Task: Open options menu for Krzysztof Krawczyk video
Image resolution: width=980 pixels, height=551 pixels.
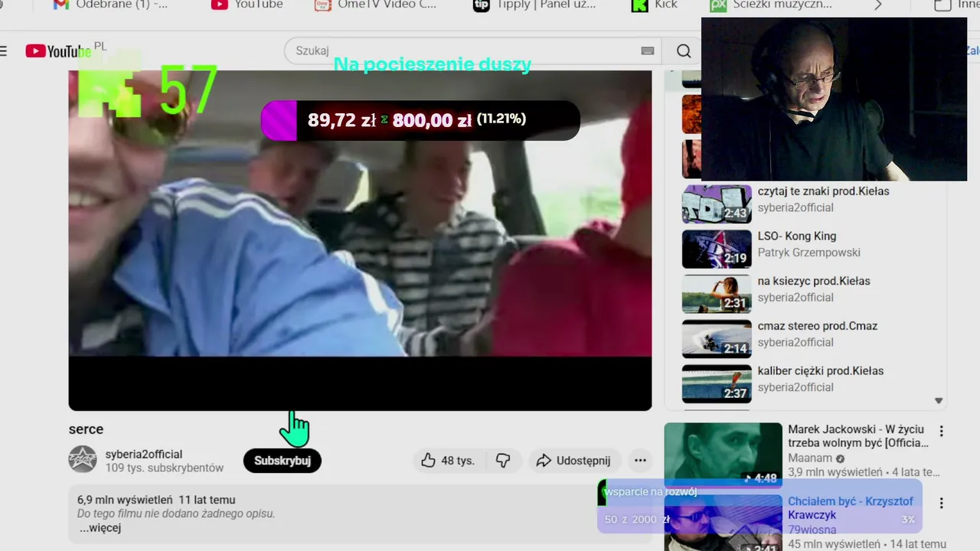Action: click(942, 504)
